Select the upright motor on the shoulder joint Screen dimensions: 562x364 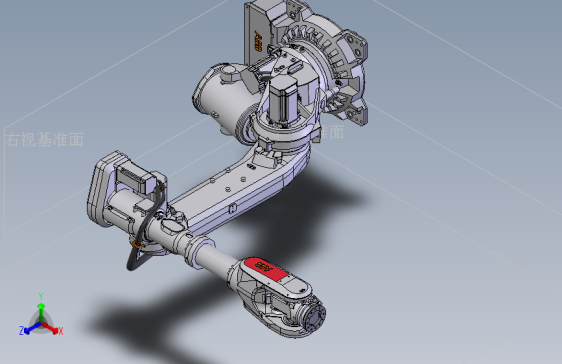coord(283,101)
